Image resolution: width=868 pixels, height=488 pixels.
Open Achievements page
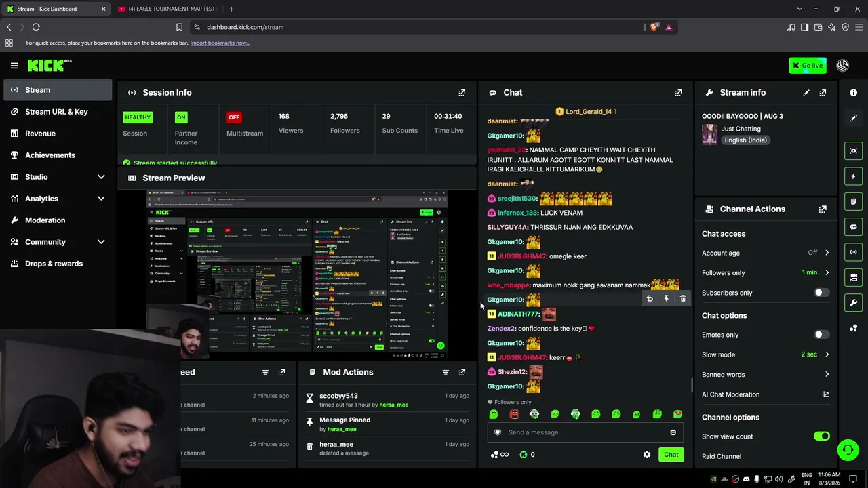click(57, 155)
